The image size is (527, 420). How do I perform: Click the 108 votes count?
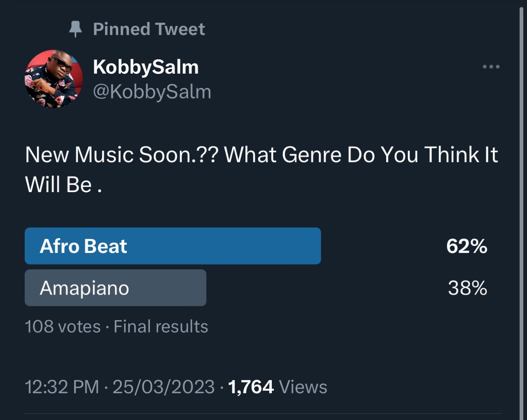(x=63, y=327)
